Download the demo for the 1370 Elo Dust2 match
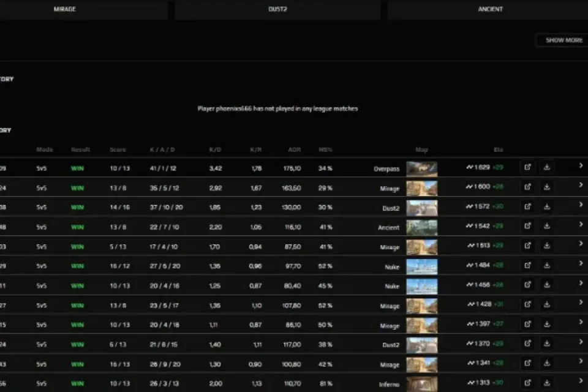The width and height of the screenshot is (588, 392). pyautogui.click(x=547, y=343)
